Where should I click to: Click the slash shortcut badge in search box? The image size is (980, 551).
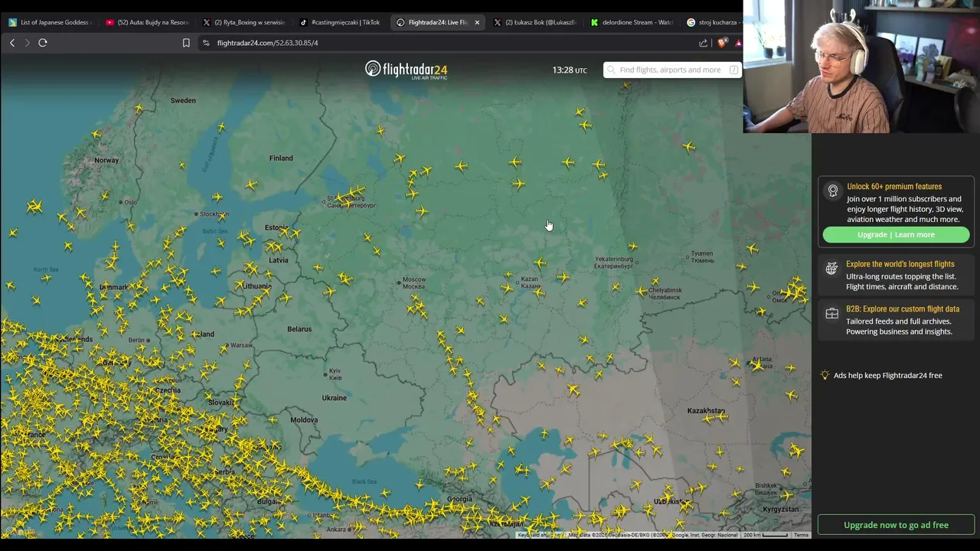[x=733, y=70]
